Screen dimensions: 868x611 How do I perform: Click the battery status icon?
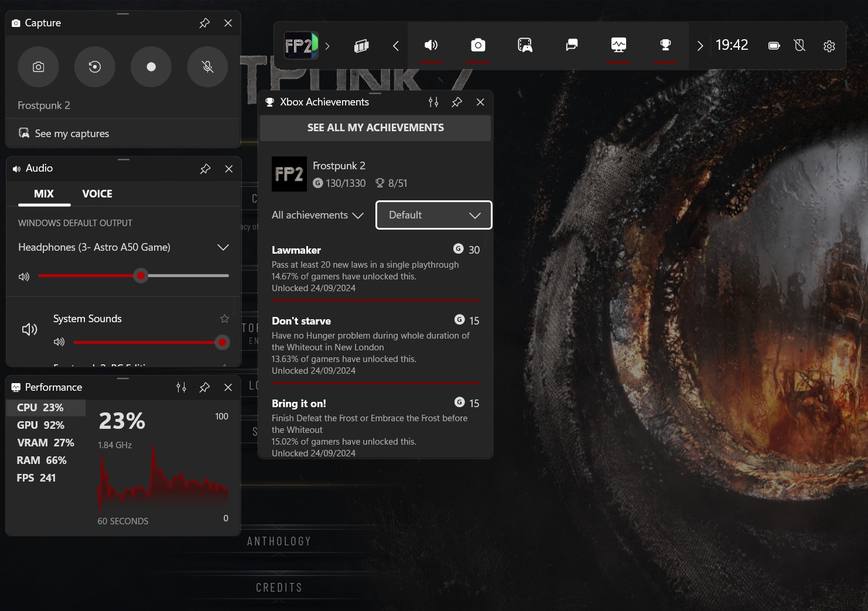pos(774,46)
